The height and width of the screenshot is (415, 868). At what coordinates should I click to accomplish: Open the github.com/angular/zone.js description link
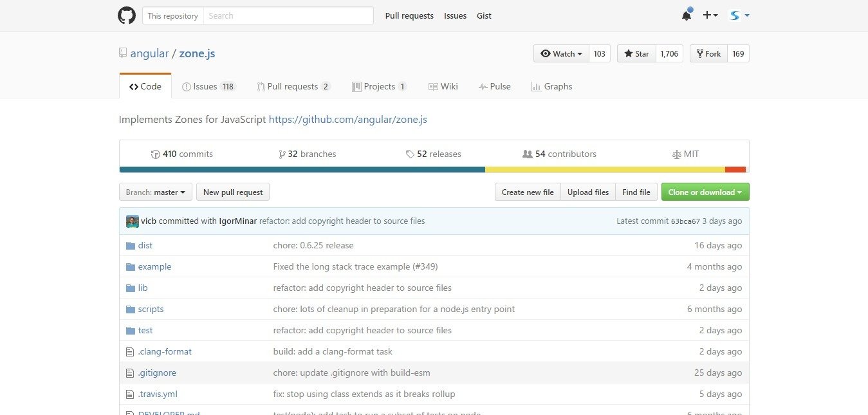coord(348,119)
